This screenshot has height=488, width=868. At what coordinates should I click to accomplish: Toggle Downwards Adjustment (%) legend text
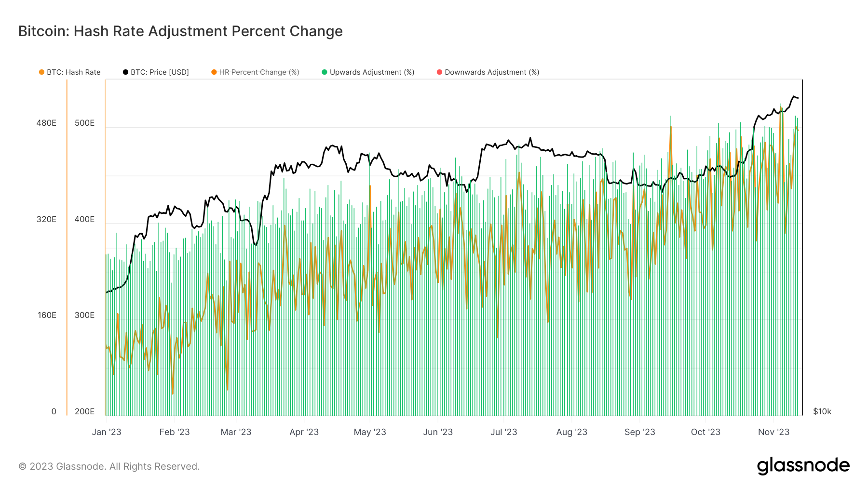(x=492, y=72)
